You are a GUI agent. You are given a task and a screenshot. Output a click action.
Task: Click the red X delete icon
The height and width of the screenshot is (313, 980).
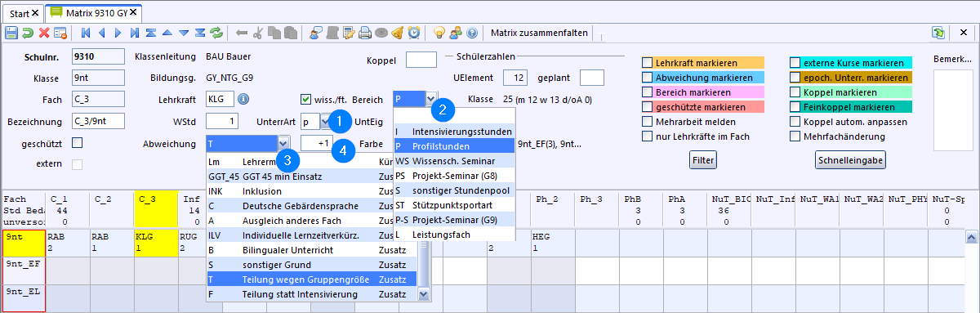44,34
